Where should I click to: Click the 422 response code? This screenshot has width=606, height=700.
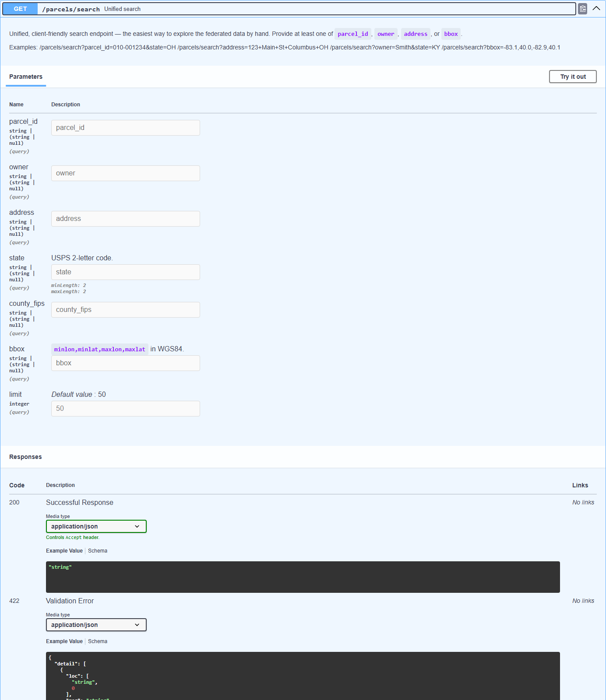point(14,601)
